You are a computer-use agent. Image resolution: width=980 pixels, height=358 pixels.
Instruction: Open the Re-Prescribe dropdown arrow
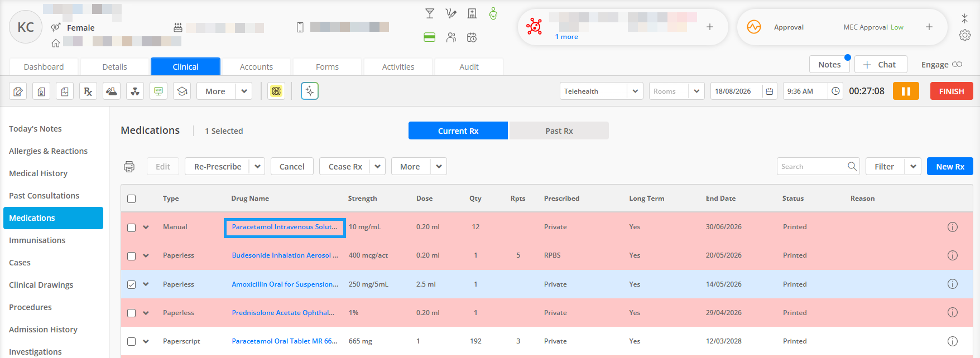257,167
